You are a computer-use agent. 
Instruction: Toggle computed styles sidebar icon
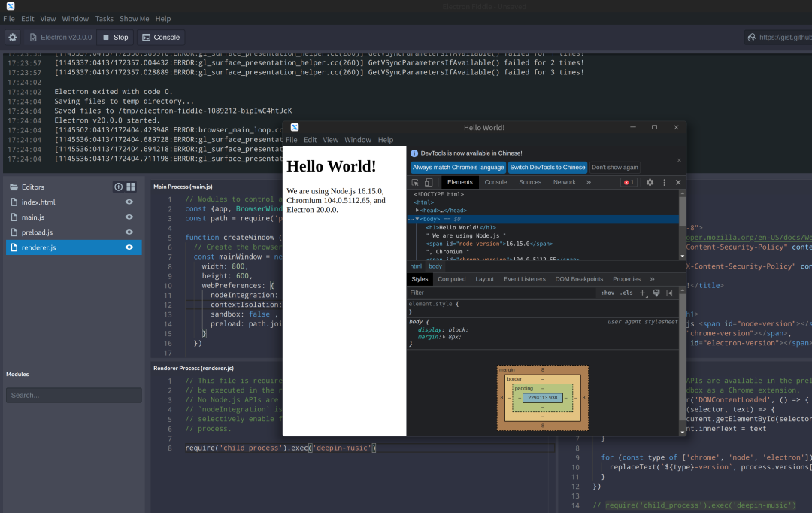pyautogui.click(x=670, y=293)
